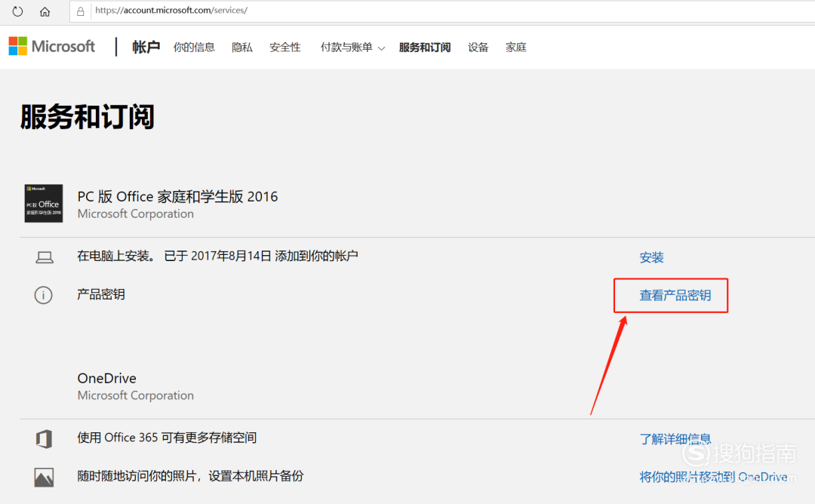Click the 产品密钥 label

point(101,294)
